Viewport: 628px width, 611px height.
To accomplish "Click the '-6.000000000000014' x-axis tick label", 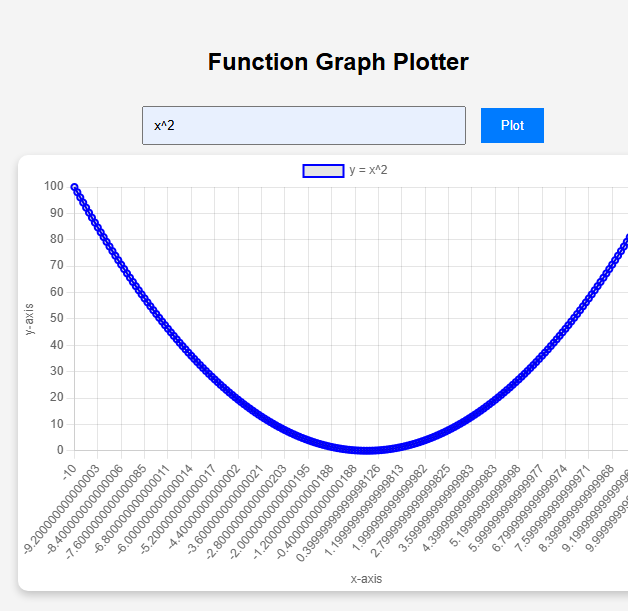I will tap(157, 503).
